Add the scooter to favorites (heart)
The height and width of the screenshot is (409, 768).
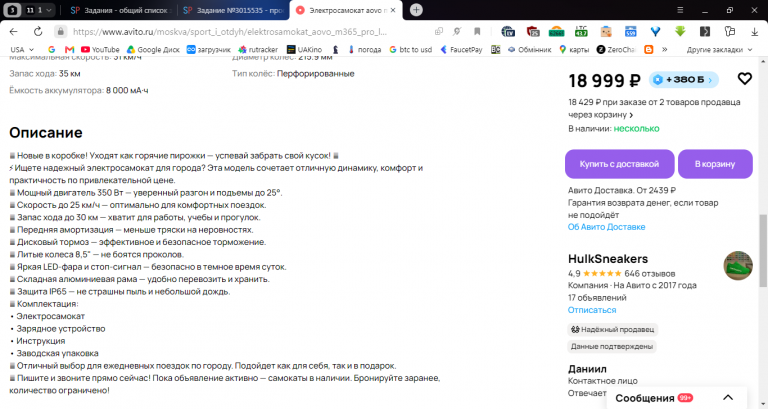(x=744, y=78)
